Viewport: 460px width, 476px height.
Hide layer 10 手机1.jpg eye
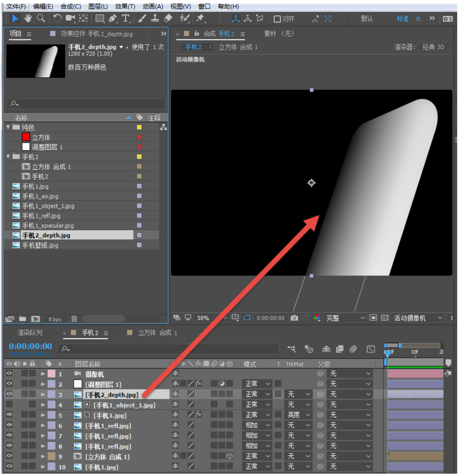click(9, 467)
